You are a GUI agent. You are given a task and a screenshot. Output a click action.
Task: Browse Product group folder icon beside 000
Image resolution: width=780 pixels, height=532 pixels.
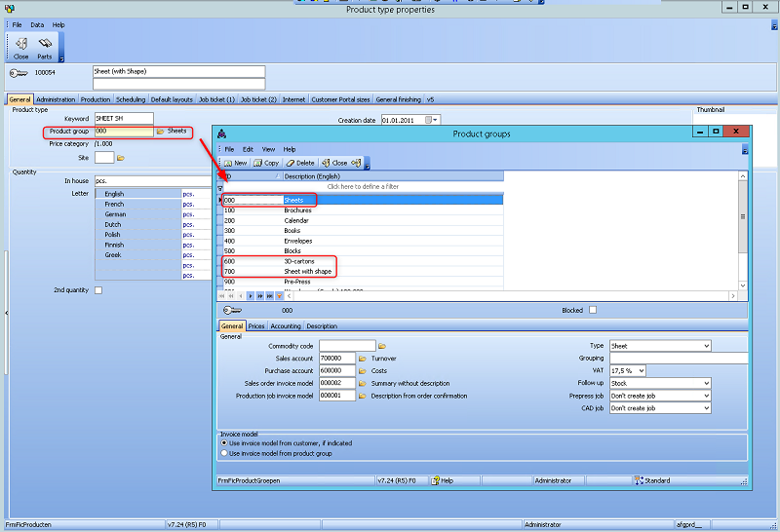160,132
